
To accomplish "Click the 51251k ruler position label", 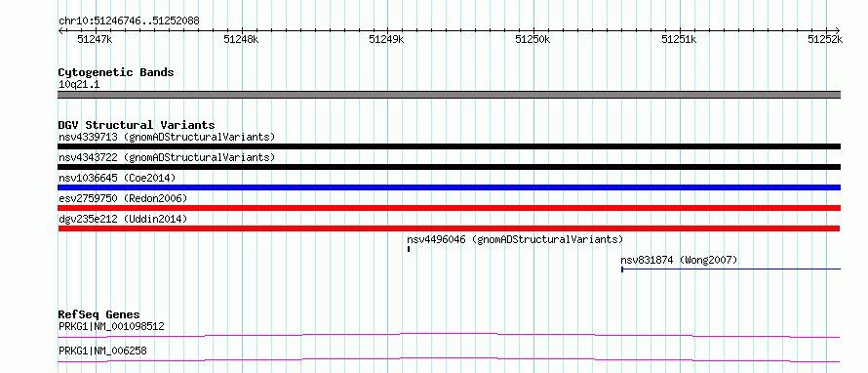I will 679,39.
